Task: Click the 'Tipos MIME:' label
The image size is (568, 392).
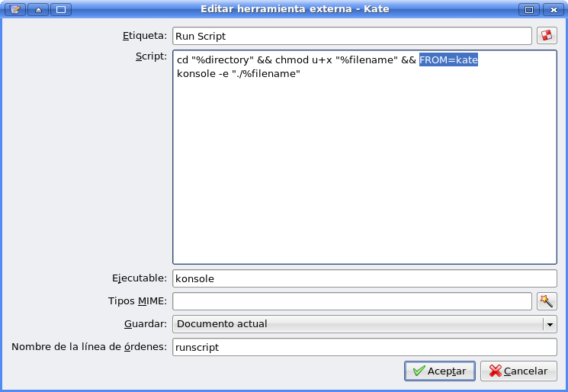Action: coord(138,300)
